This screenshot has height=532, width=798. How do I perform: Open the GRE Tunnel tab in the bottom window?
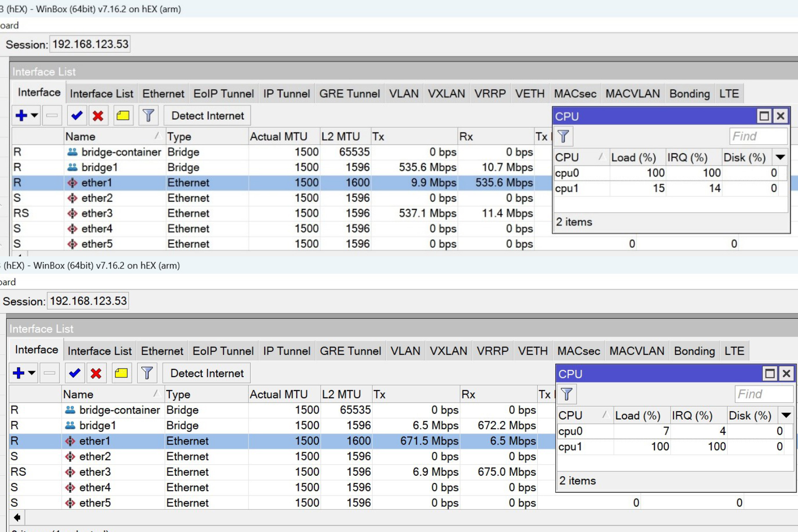click(350, 351)
